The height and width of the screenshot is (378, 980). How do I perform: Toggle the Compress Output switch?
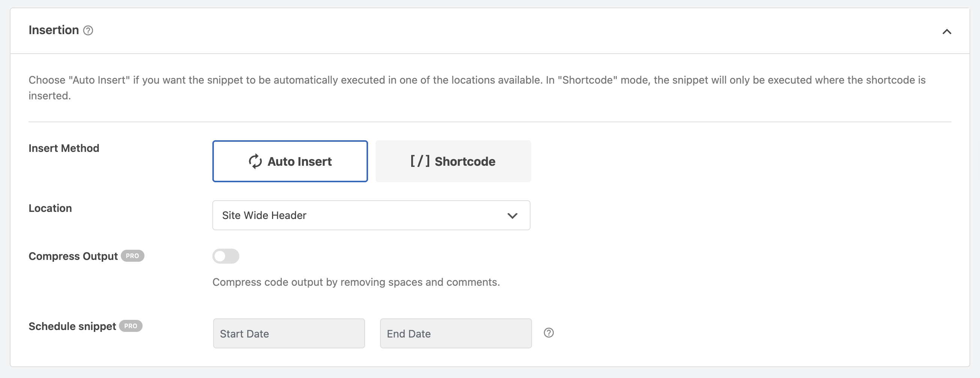(x=225, y=256)
